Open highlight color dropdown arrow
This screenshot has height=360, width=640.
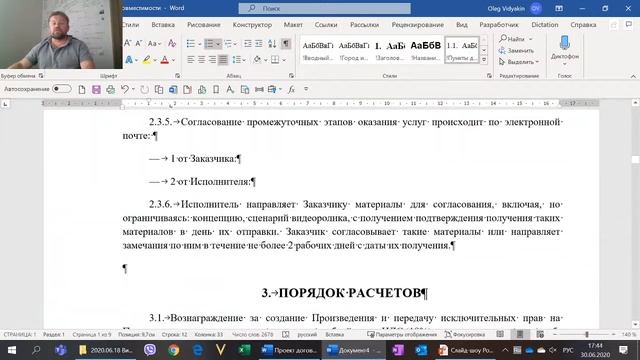(155, 60)
